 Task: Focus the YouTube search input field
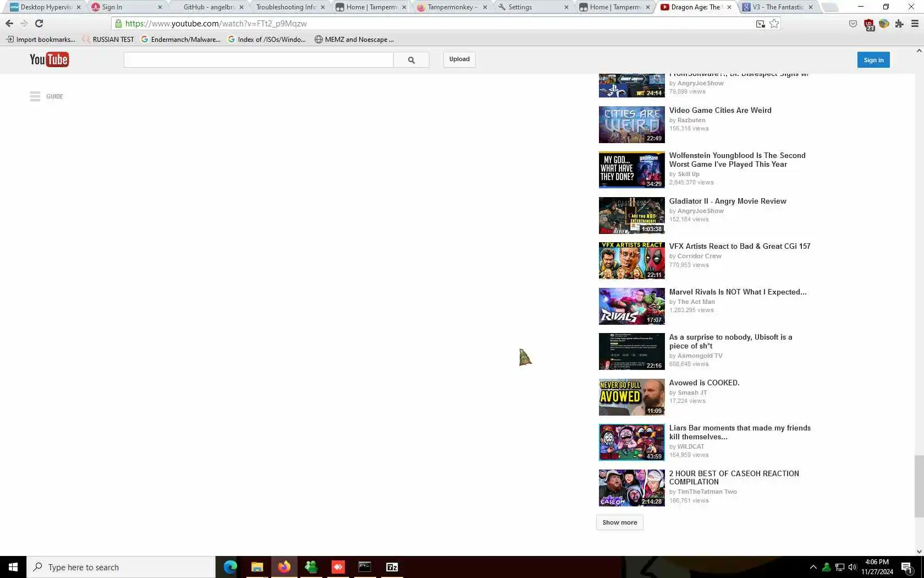tap(258, 60)
